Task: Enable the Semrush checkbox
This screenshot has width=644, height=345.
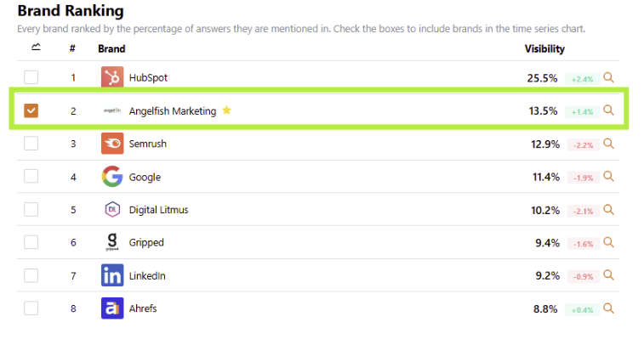Action: [31, 144]
